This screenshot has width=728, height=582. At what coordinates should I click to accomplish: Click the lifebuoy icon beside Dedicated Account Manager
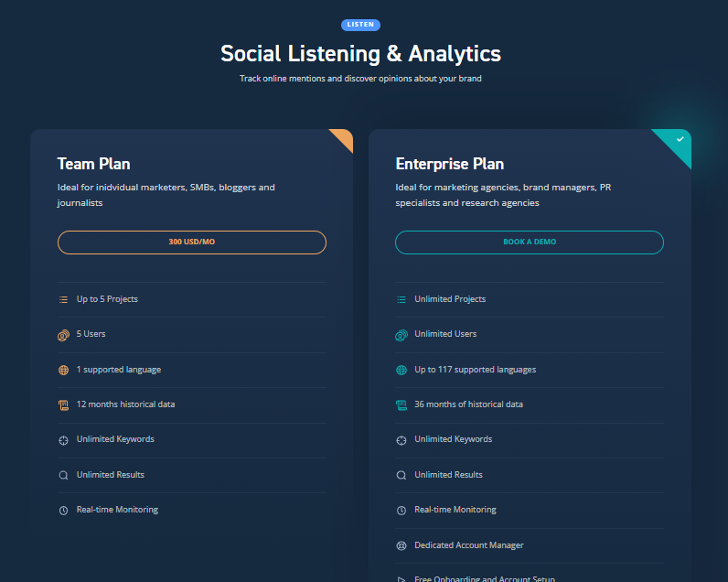(401, 545)
